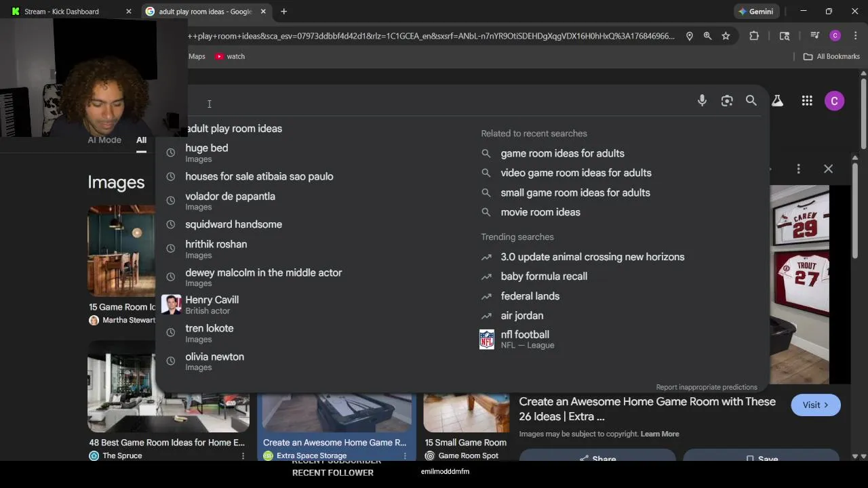Image resolution: width=868 pixels, height=488 pixels.
Task: Open the Google apps grid
Action: (x=807, y=100)
